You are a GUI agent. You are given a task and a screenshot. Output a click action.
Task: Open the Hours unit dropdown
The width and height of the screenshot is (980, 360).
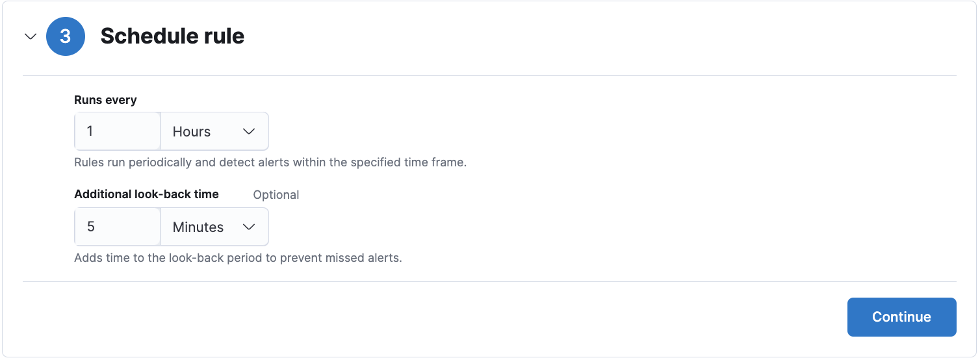point(214,131)
